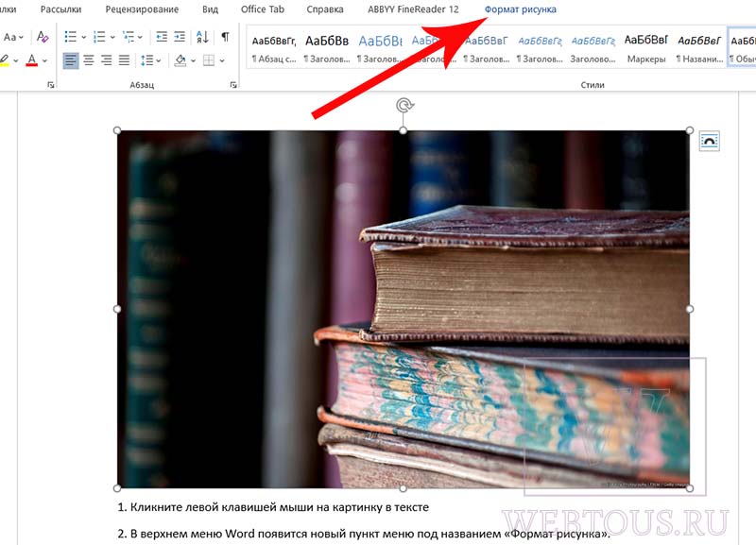Open the layout options icon beside the picture

point(710,141)
